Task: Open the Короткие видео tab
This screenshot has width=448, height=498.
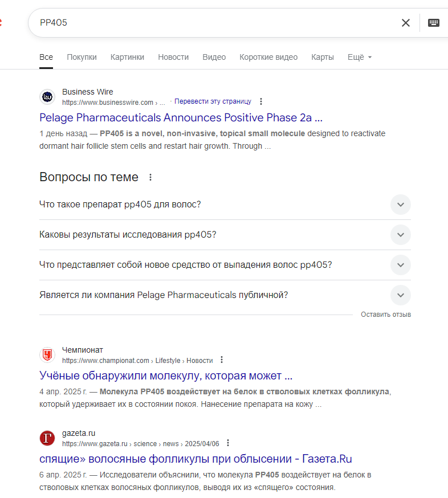Action: point(268,57)
